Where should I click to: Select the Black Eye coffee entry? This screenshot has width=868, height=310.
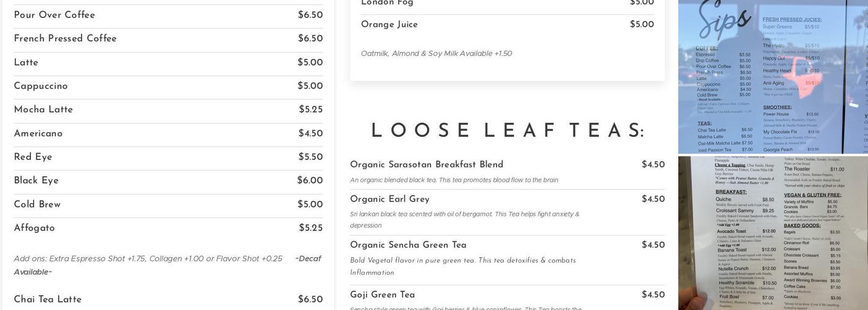37,181
